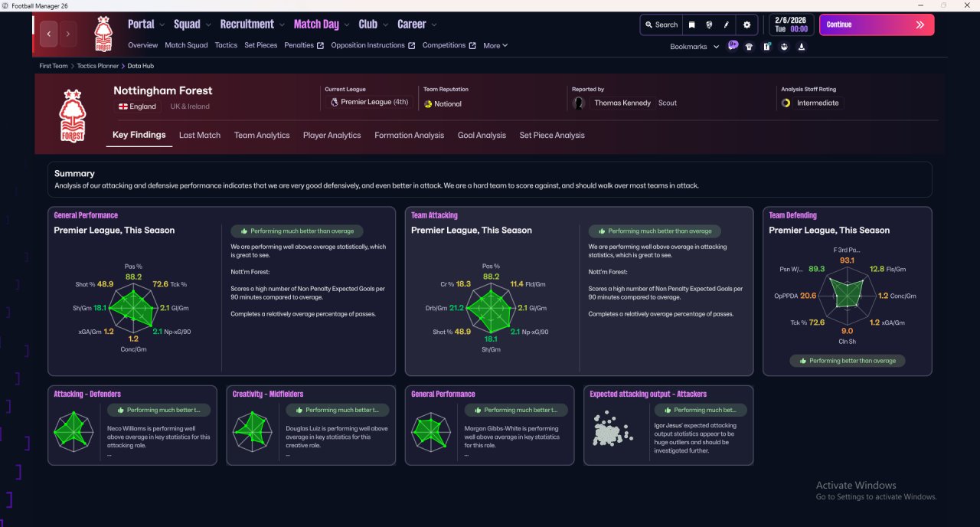Open the Overview submenu item
This screenshot has width=980, height=527.
pos(143,45)
